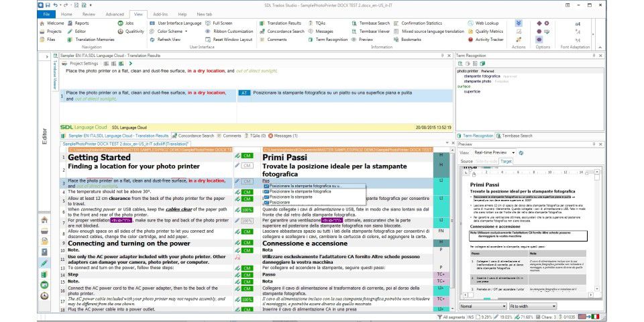Change User Interface Language
The width and height of the screenshot is (644, 322).
175,23
